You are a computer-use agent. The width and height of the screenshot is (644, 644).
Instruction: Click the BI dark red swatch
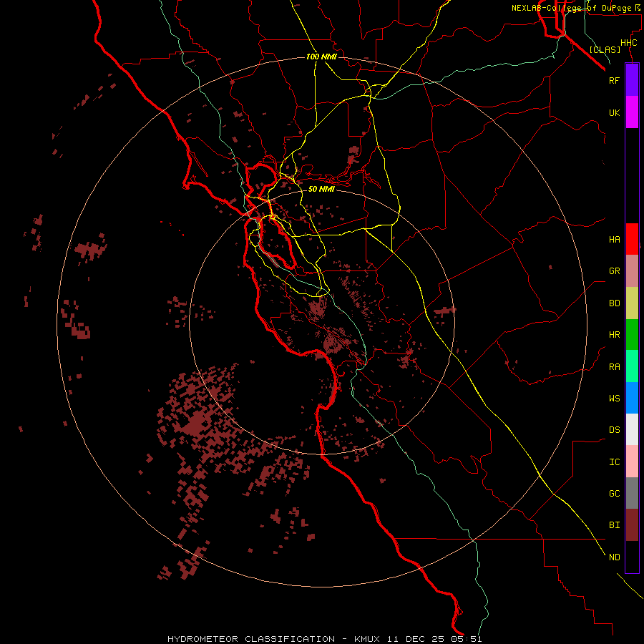pyautogui.click(x=632, y=525)
